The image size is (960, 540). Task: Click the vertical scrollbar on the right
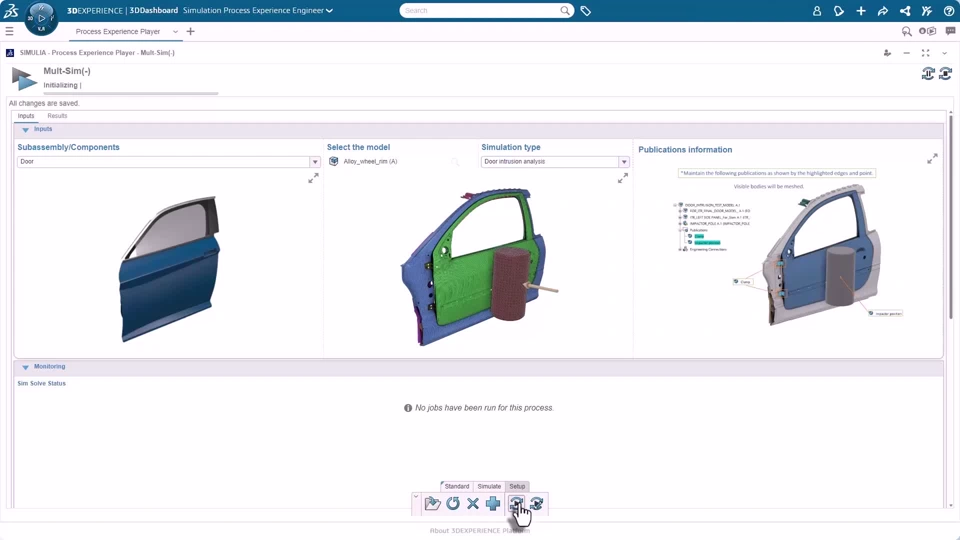click(951, 217)
